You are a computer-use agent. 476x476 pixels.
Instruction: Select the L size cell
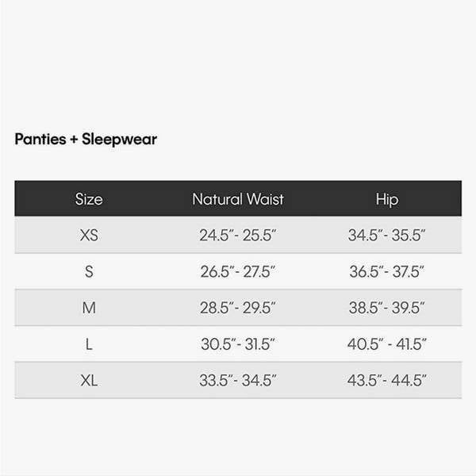pos(89,344)
